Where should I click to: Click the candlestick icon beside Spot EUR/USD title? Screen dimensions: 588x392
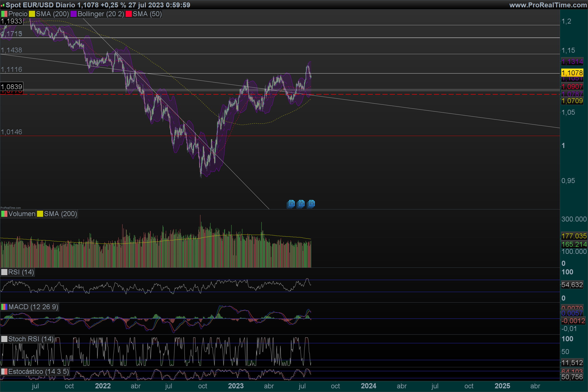pos(2,5)
